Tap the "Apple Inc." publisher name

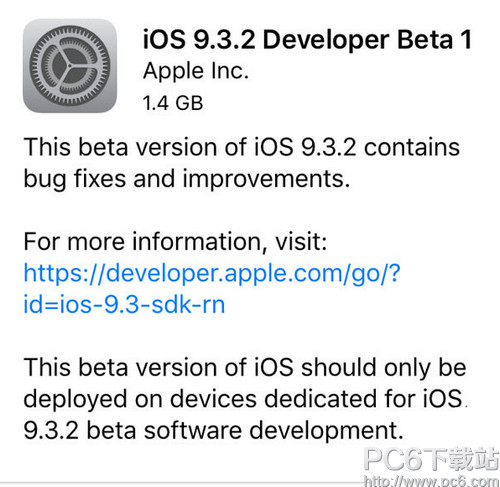pos(196,71)
